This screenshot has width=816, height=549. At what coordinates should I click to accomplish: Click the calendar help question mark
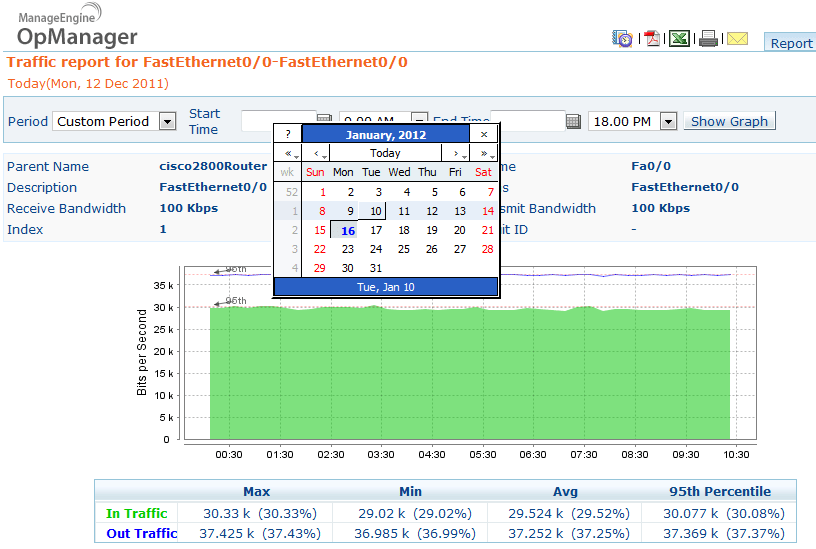tap(288, 134)
